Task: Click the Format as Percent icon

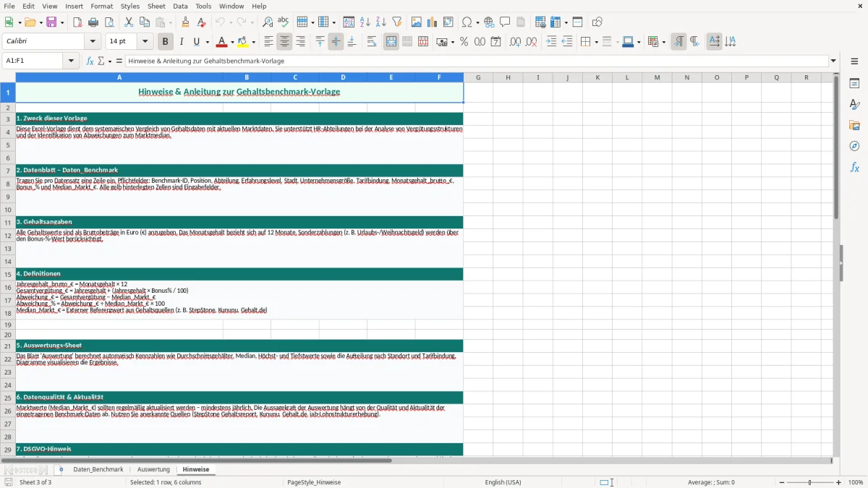Action: pos(464,42)
